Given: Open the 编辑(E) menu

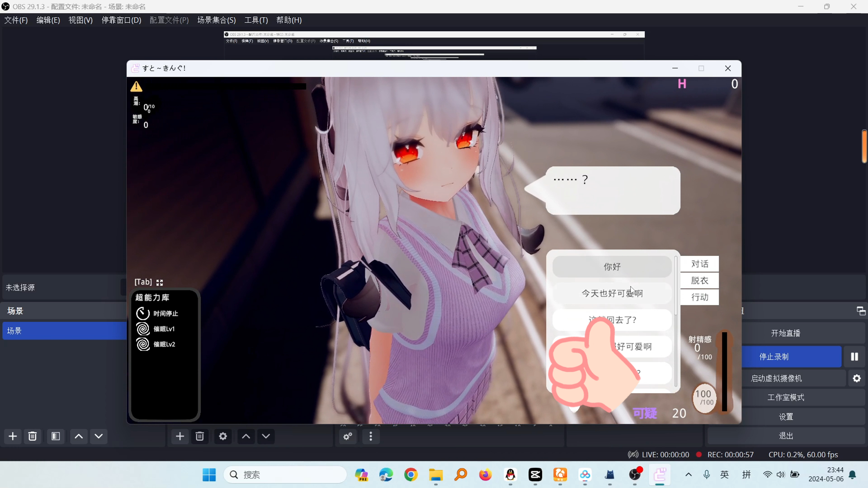Looking at the screenshot, I should (x=48, y=20).
